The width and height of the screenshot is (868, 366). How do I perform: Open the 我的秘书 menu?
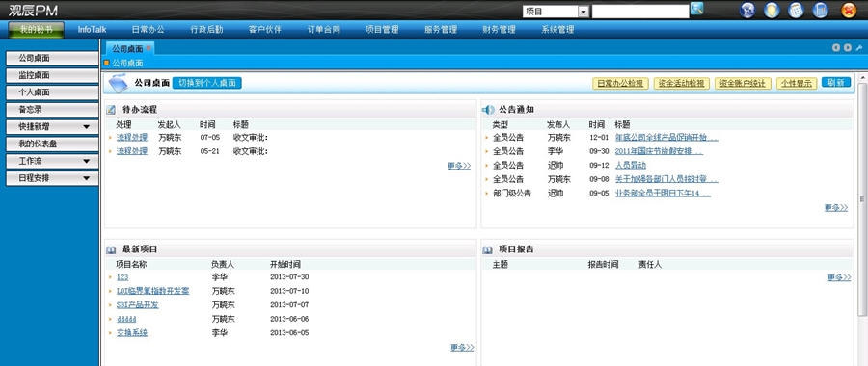pyautogui.click(x=36, y=29)
